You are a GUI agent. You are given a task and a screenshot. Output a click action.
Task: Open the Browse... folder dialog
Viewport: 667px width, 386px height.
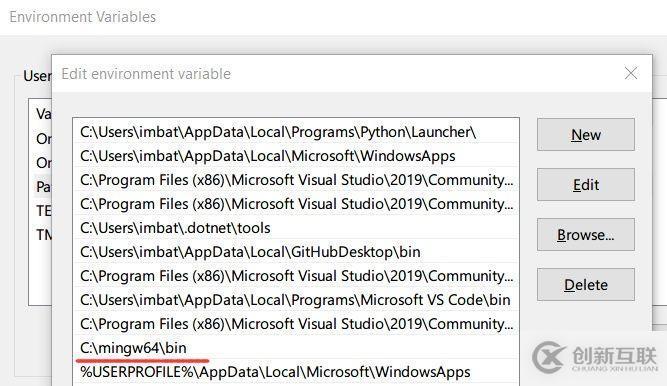click(x=585, y=234)
